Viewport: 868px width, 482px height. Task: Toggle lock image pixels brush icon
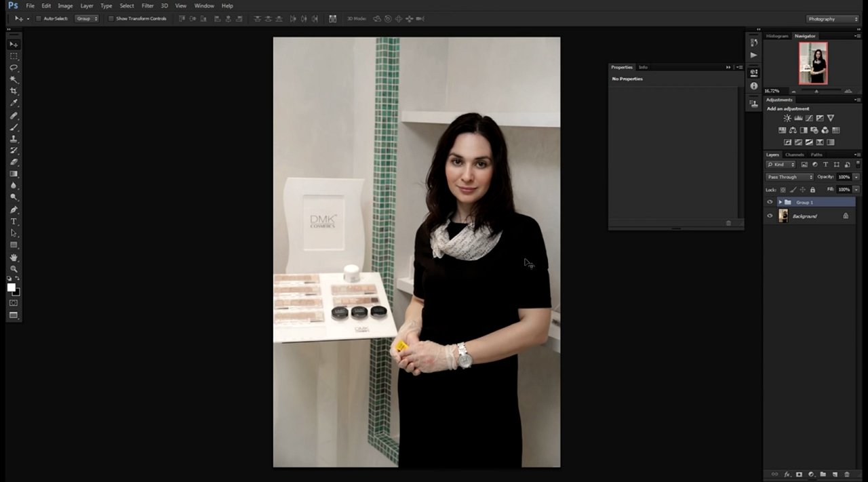point(793,190)
